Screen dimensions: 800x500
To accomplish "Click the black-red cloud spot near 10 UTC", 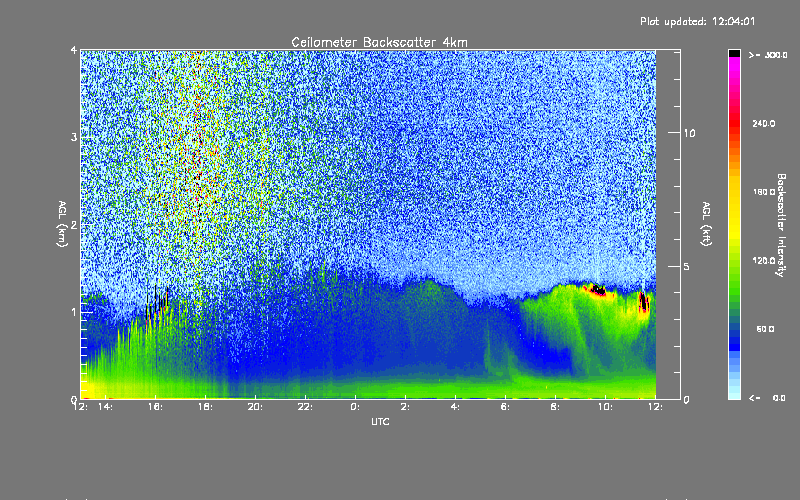I will point(596,290).
